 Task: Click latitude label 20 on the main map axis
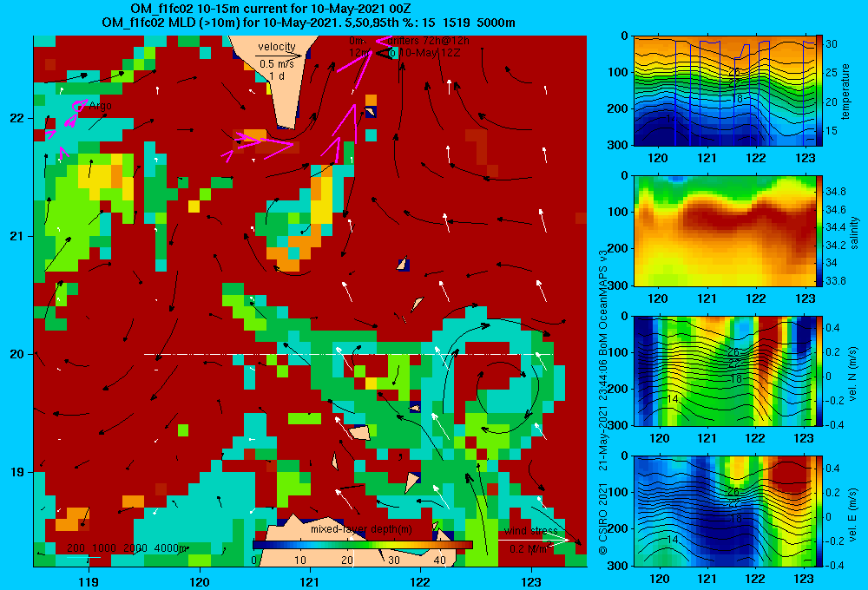pyautogui.click(x=17, y=354)
